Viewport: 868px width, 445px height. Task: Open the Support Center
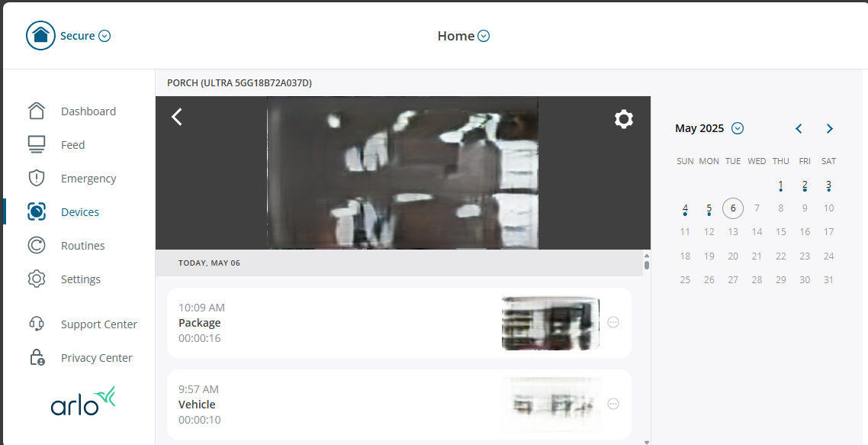tap(99, 324)
